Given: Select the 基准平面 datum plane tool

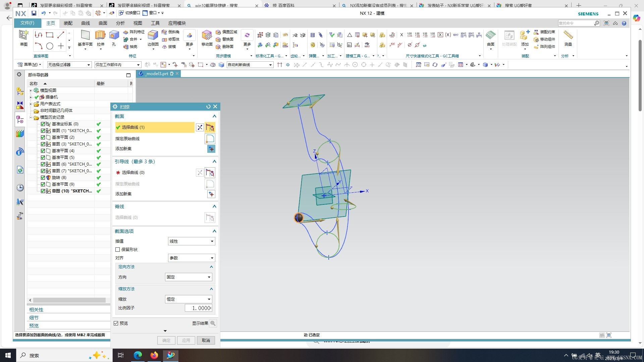Looking at the screenshot, I should click(x=85, y=38).
